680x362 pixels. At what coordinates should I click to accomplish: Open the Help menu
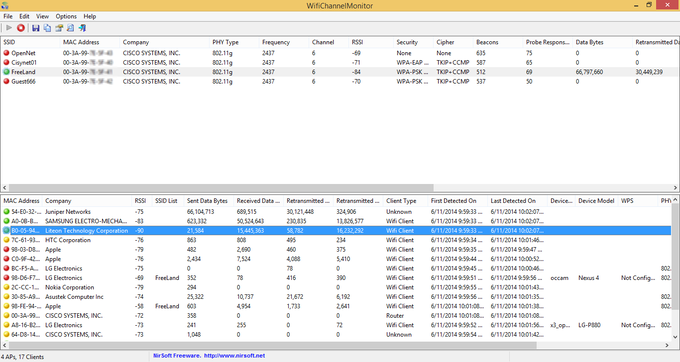click(90, 16)
